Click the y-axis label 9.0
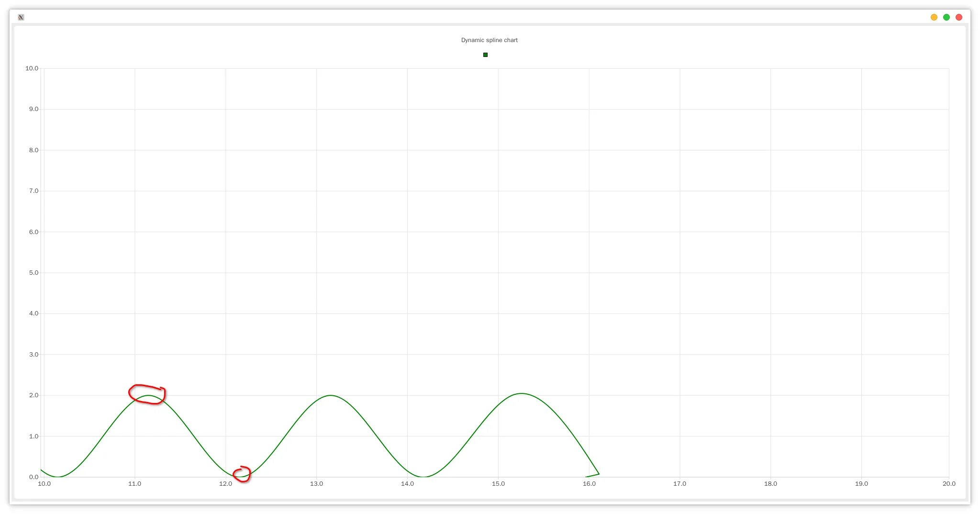980x514 pixels. pyautogui.click(x=33, y=109)
